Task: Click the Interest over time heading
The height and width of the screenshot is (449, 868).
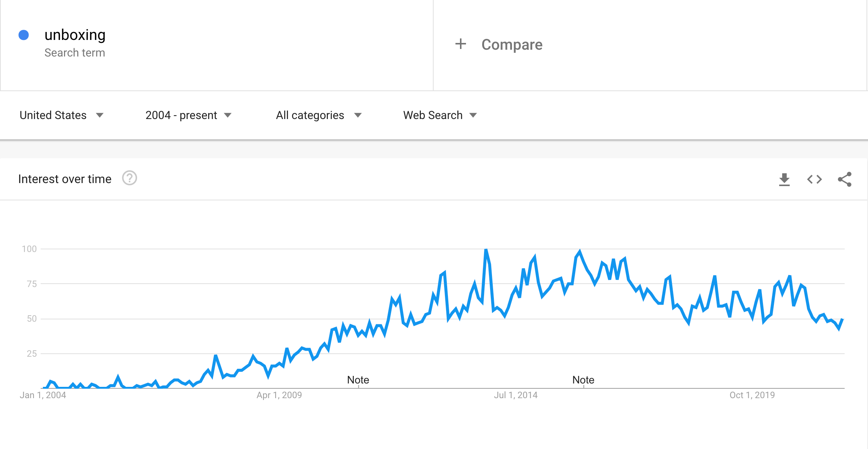Action: (65, 179)
